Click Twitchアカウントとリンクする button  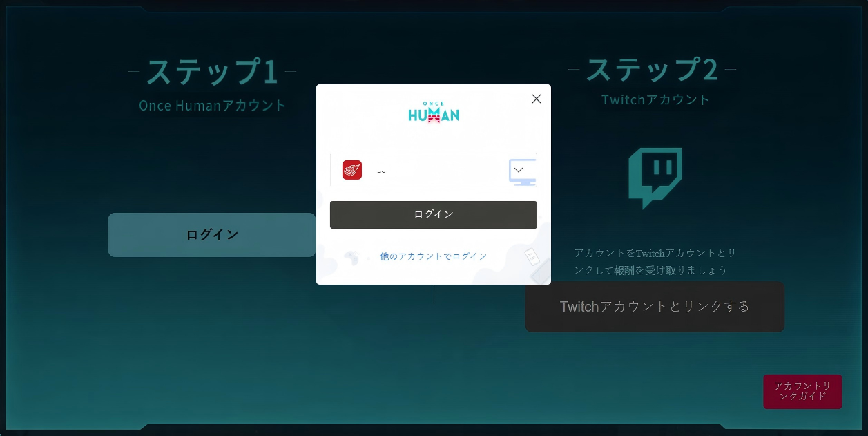[x=655, y=307]
